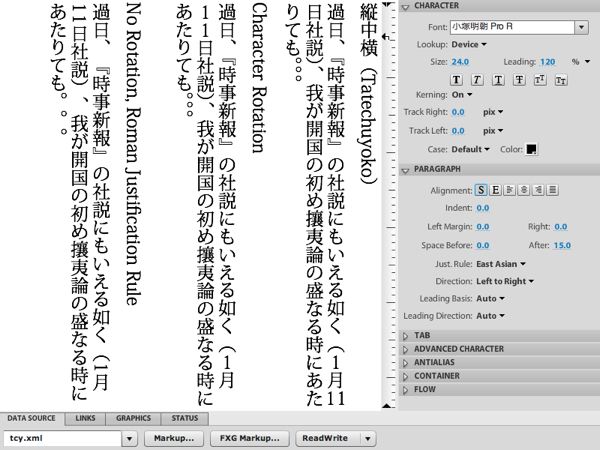Toggle italic text formatting
The height and width of the screenshot is (450, 600).
click(x=477, y=80)
